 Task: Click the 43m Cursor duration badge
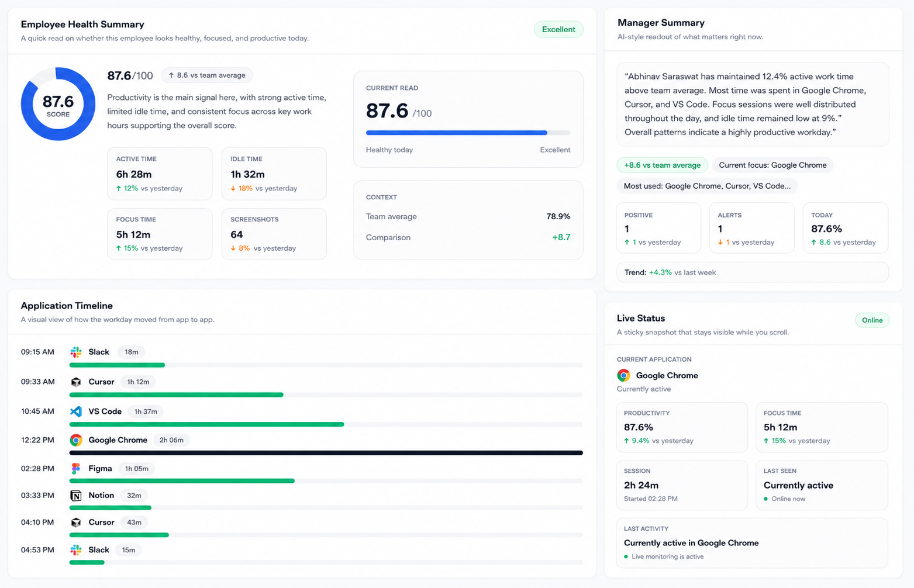pos(134,523)
